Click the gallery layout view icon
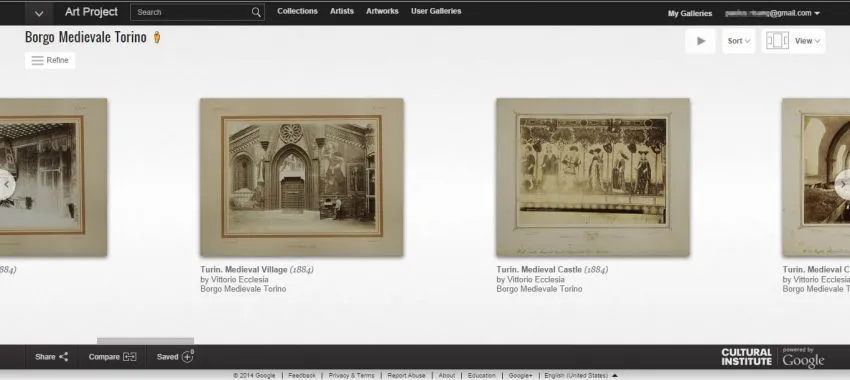 tap(777, 41)
